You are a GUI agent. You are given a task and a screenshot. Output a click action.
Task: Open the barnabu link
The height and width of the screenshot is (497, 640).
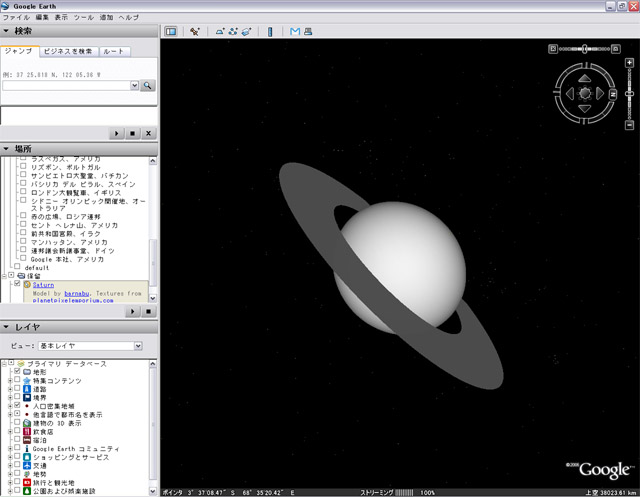[77, 293]
